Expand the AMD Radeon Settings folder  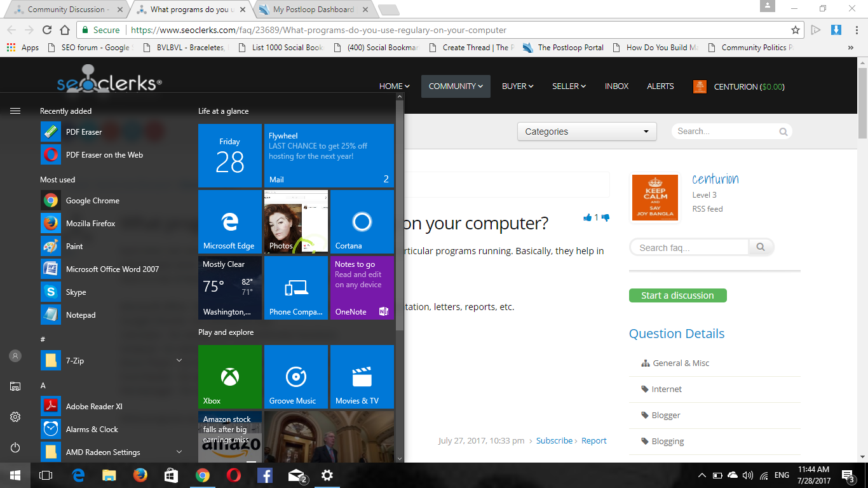pyautogui.click(x=179, y=452)
